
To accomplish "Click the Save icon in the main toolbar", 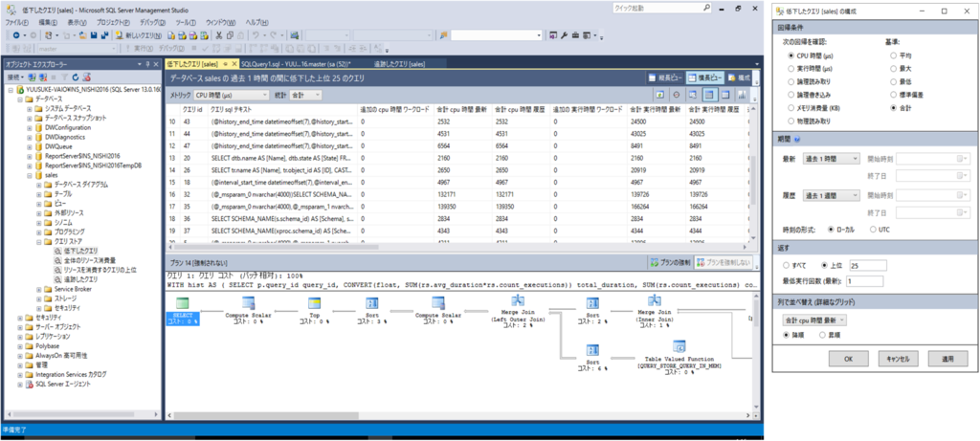I will [94, 35].
